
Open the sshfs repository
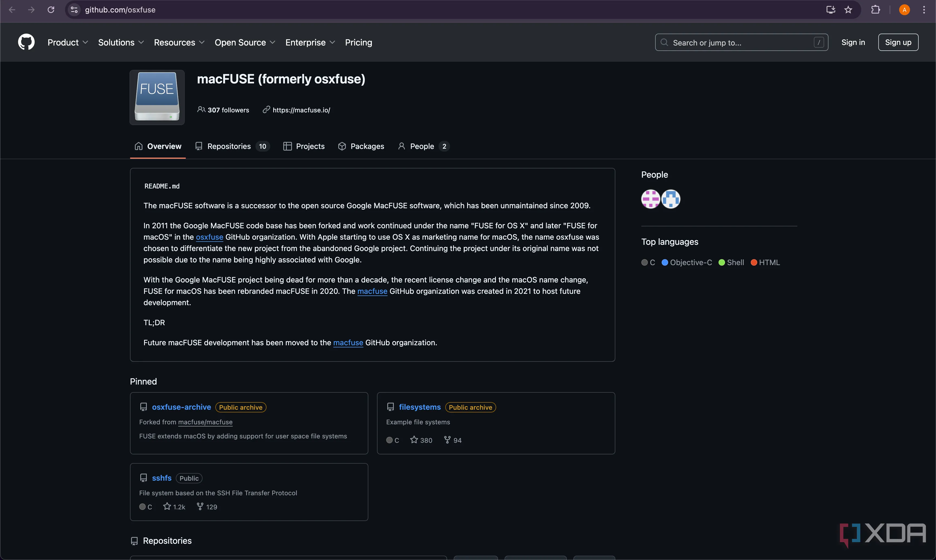click(161, 478)
